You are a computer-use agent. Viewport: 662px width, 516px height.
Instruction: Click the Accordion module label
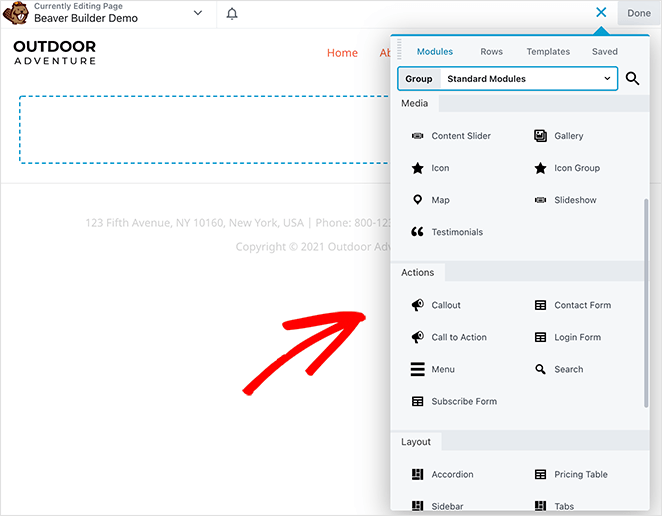tap(452, 474)
